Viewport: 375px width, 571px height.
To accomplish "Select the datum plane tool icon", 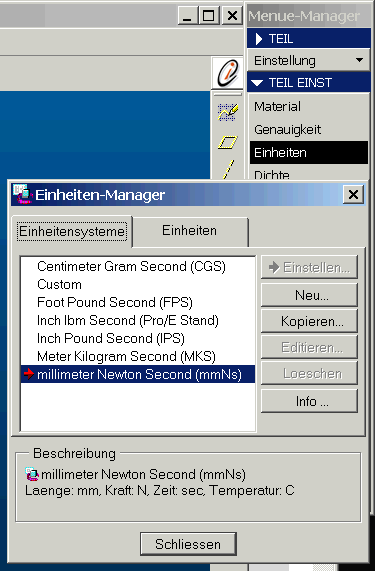I will pos(228,142).
